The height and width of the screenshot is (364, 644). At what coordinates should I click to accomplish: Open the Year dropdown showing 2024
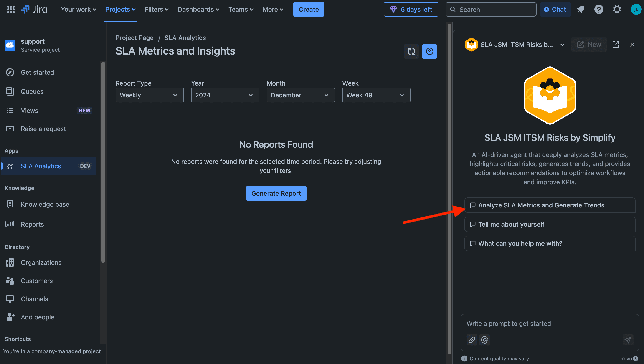(225, 95)
